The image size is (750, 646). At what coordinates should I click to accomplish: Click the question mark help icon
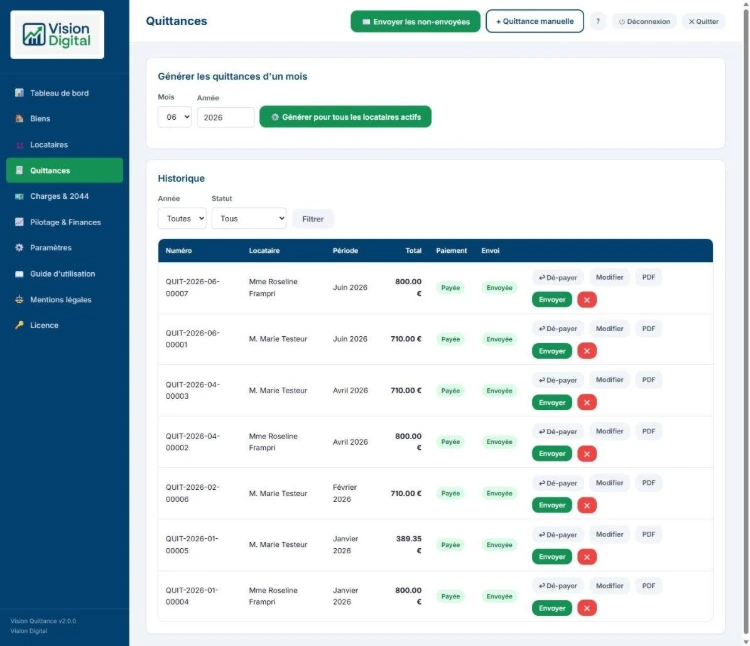[598, 22]
